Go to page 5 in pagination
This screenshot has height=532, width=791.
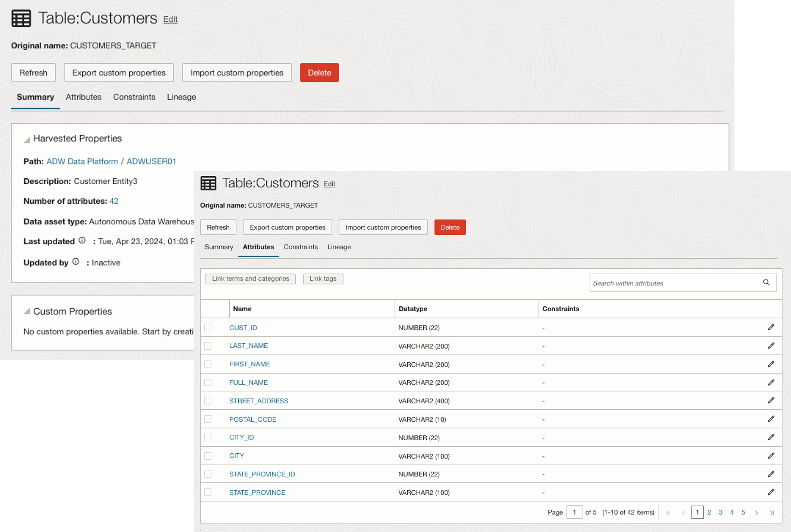[743, 512]
